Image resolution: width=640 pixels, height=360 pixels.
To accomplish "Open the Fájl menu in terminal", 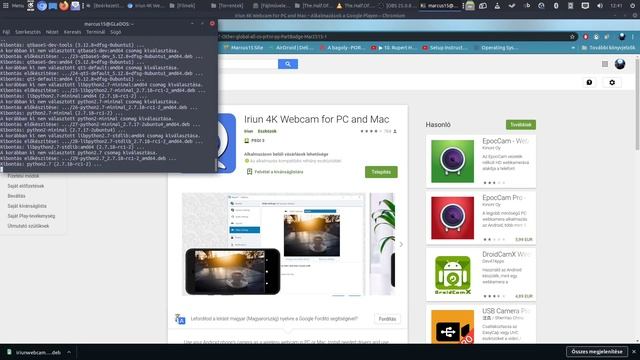I will 6,32.
